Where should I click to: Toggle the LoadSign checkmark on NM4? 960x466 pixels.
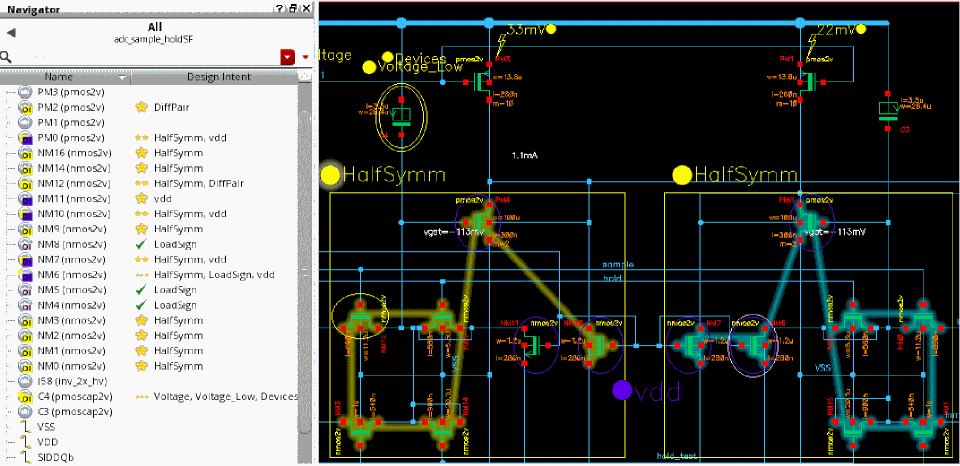coord(142,305)
